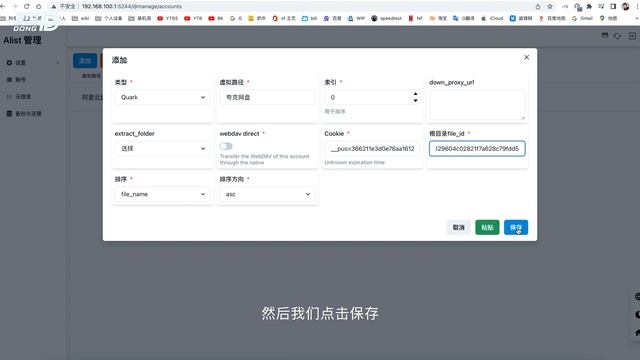Open the 排序方向 dropdown showing asc
This screenshot has height=360, width=640.
click(x=267, y=194)
